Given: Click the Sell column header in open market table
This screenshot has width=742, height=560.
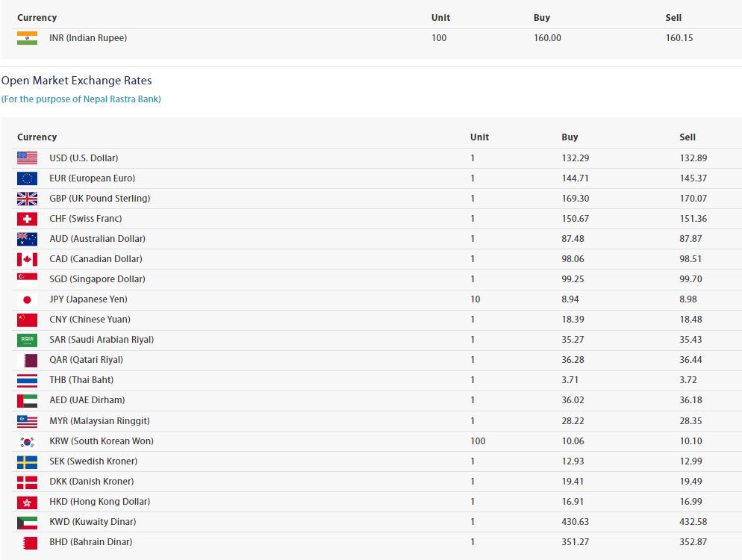Looking at the screenshot, I should 688,137.
